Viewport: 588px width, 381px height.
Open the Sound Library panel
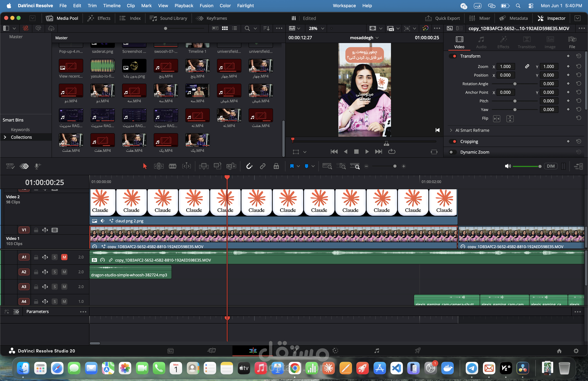(x=168, y=18)
